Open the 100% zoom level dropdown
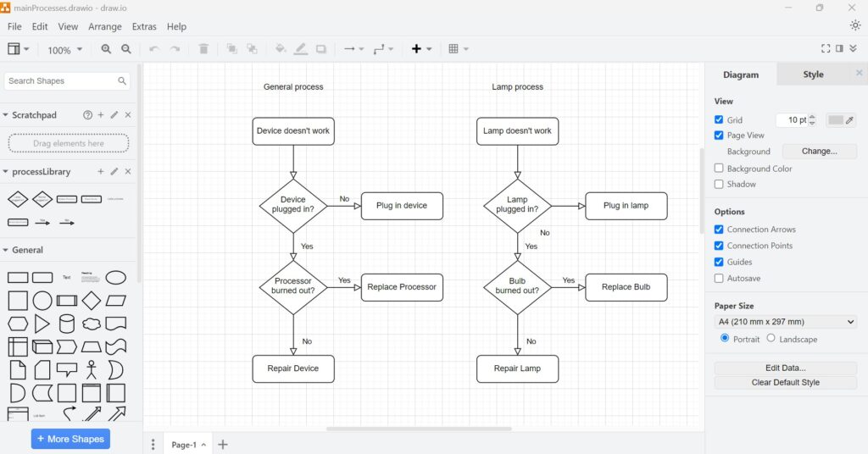The height and width of the screenshot is (454, 868). tap(65, 50)
